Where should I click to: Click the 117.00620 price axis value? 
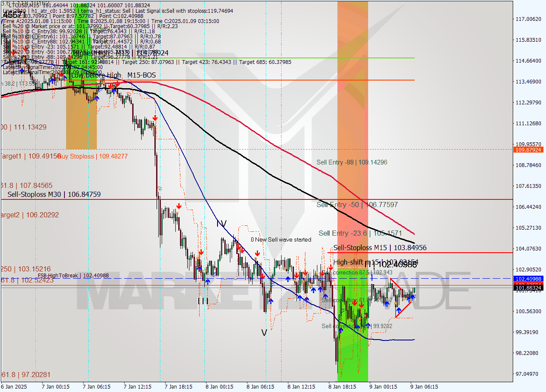click(x=528, y=19)
